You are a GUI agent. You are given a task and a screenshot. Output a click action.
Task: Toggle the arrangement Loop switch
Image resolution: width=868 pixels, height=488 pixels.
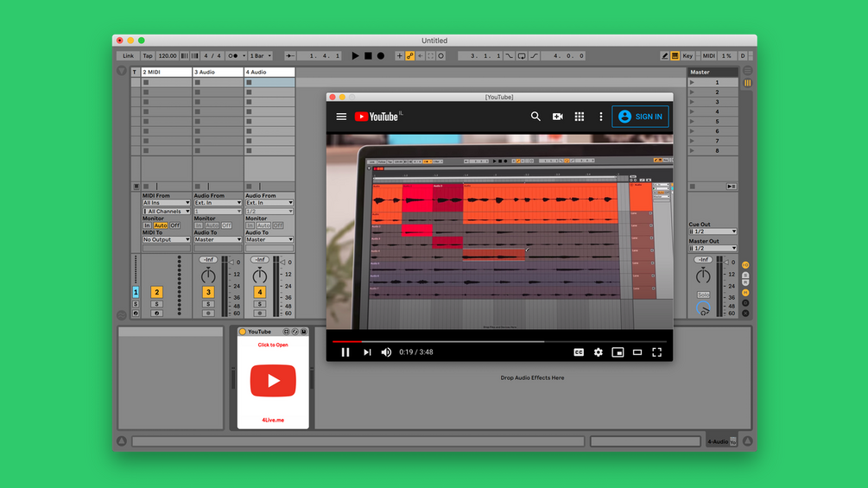(x=522, y=56)
